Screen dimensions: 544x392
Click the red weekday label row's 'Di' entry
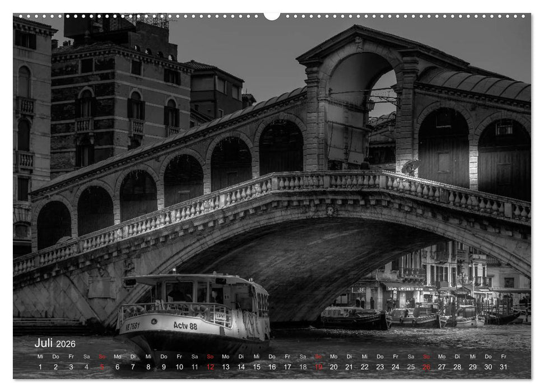coord(133,357)
